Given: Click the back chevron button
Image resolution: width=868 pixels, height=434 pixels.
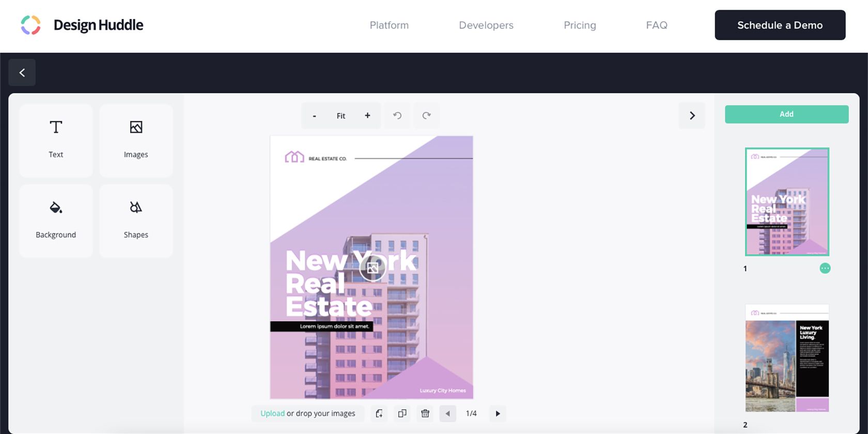Looking at the screenshot, I should click(x=22, y=73).
